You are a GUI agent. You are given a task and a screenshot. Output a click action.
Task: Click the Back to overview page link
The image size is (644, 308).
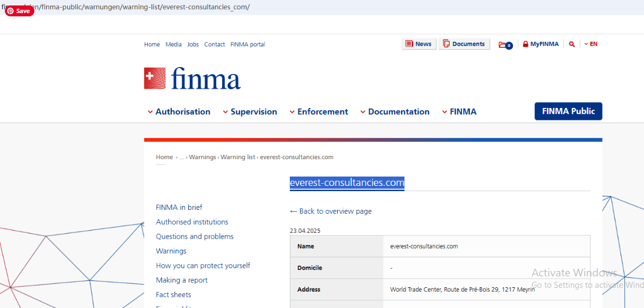331,211
